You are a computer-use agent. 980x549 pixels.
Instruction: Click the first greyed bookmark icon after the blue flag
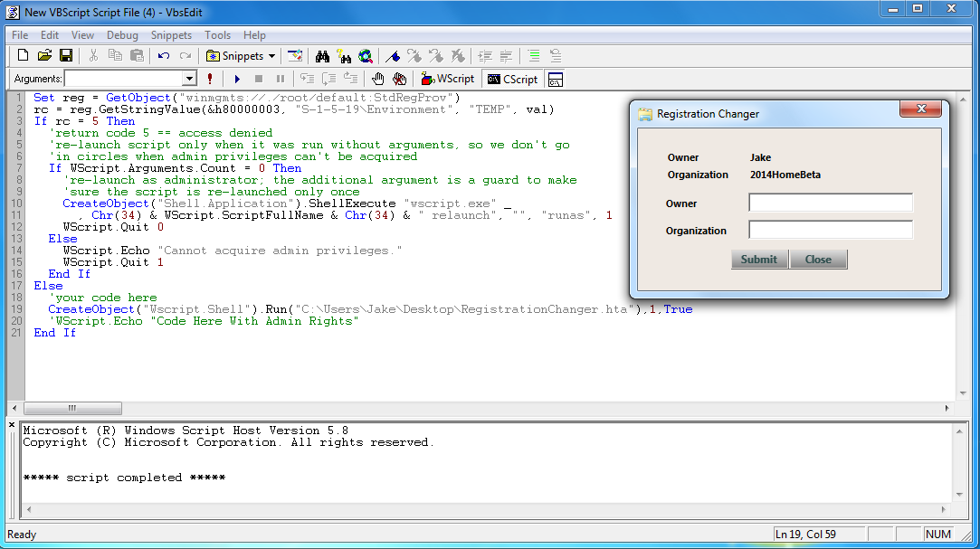pyautogui.click(x=414, y=56)
